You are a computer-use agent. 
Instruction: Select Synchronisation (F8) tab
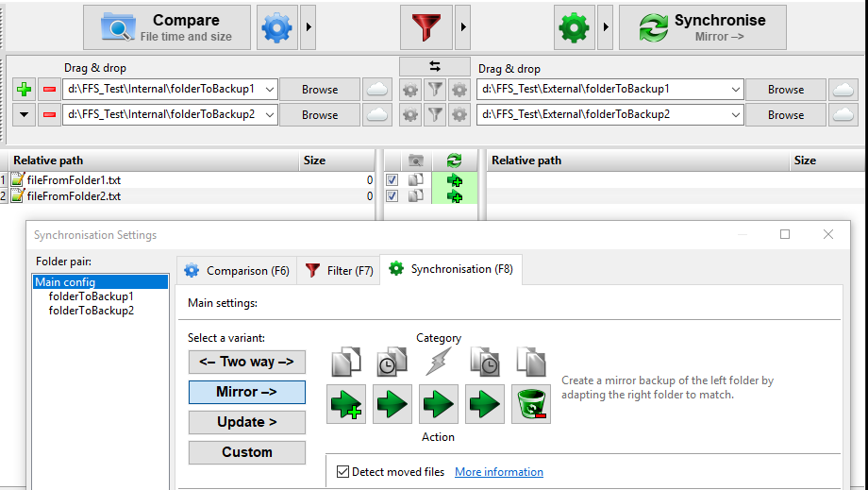point(451,269)
